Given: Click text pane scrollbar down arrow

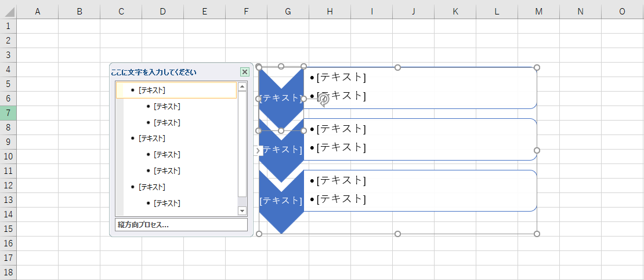Looking at the screenshot, I should tap(243, 211).
